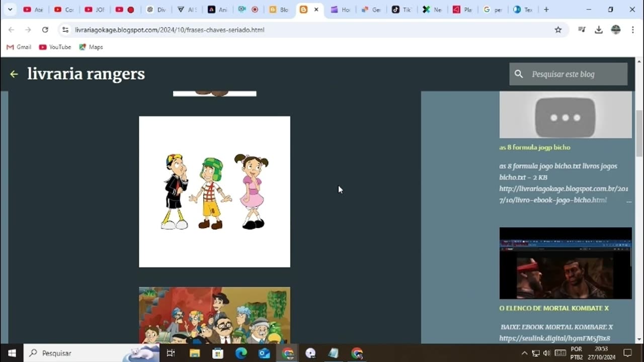This screenshot has height=362, width=644.
Task: Open the Windows notification center icon
Action: tap(627, 353)
